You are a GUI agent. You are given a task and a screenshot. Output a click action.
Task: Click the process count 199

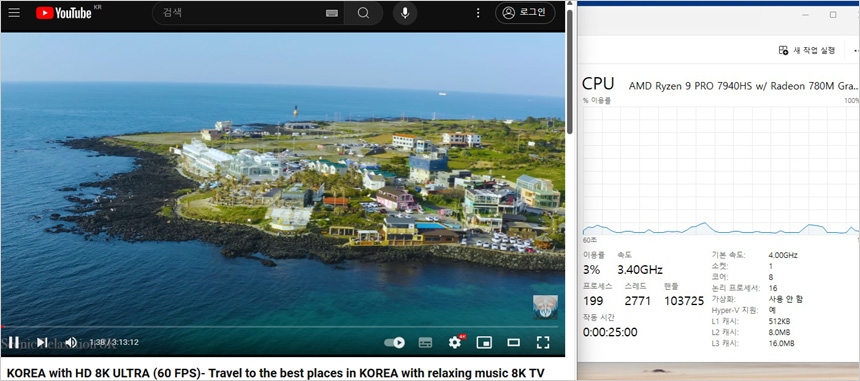click(x=593, y=301)
